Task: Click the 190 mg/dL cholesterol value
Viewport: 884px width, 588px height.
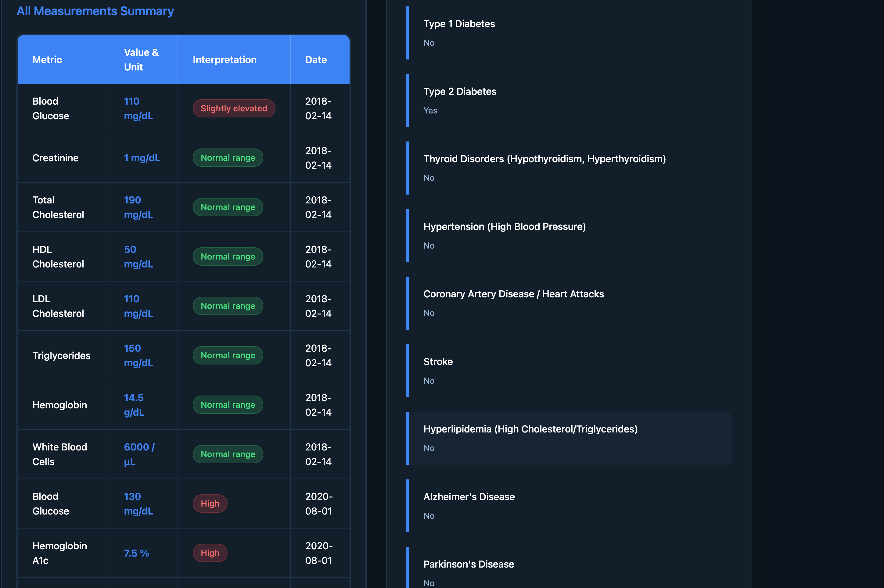Action: click(138, 207)
